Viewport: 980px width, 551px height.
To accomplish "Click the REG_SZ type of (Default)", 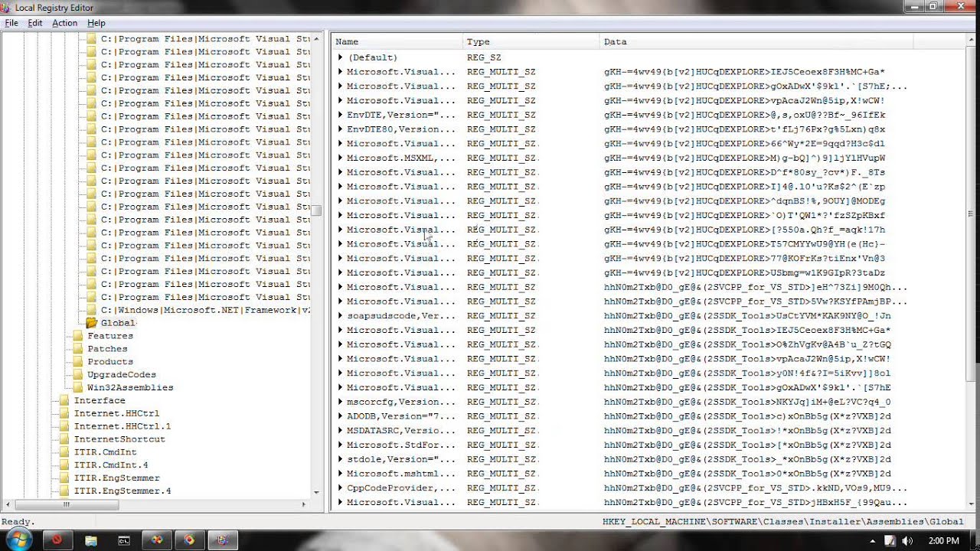I will pyautogui.click(x=484, y=57).
